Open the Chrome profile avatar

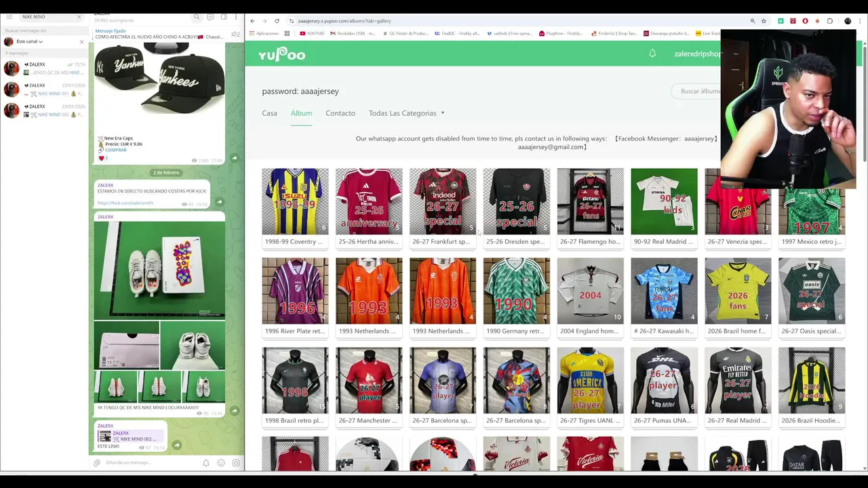pyautogui.click(x=848, y=21)
